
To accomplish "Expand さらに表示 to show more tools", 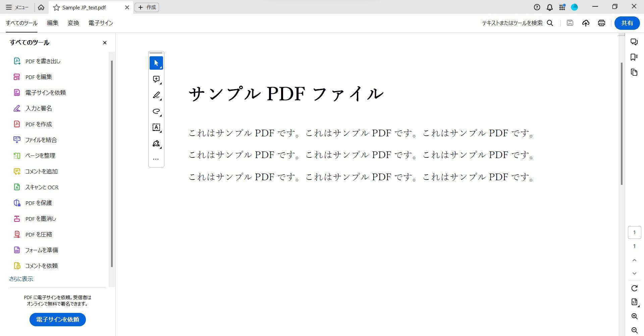I will (x=21, y=278).
